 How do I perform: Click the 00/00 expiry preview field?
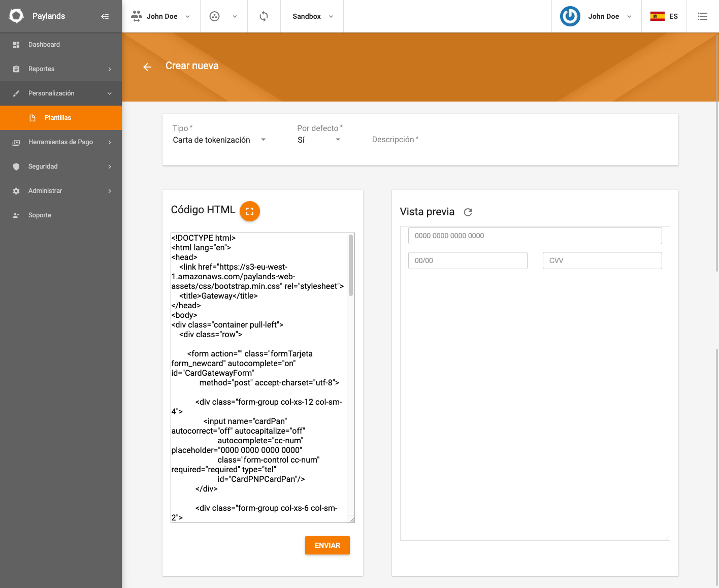(x=468, y=260)
